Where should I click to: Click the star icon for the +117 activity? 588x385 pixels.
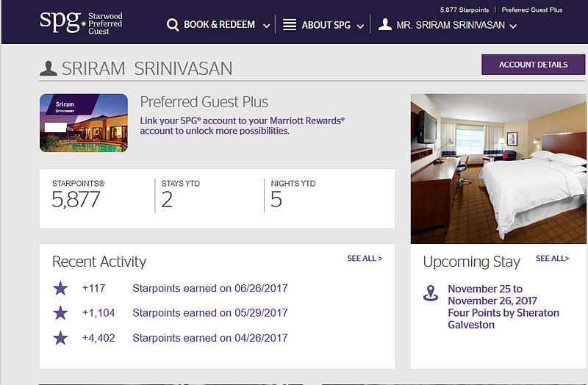coord(60,288)
